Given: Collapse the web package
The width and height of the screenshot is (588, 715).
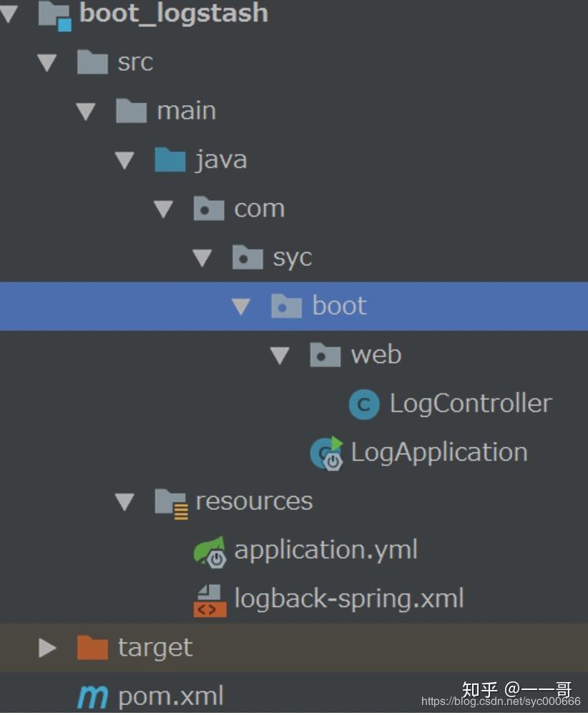Looking at the screenshot, I should [x=279, y=355].
